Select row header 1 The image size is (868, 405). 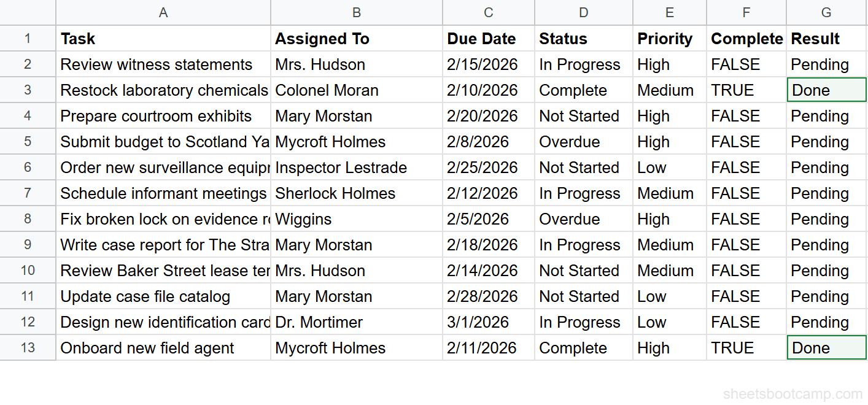[x=28, y=38]
